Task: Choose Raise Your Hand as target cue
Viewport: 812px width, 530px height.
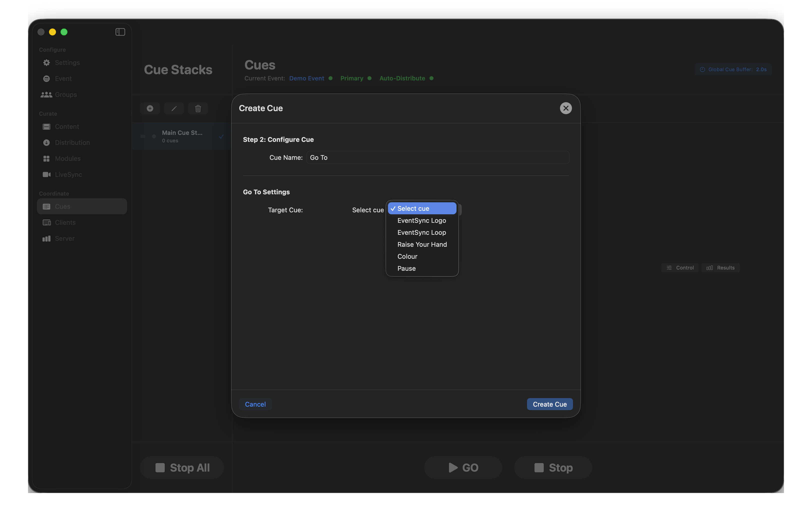Action: [422, 244]
